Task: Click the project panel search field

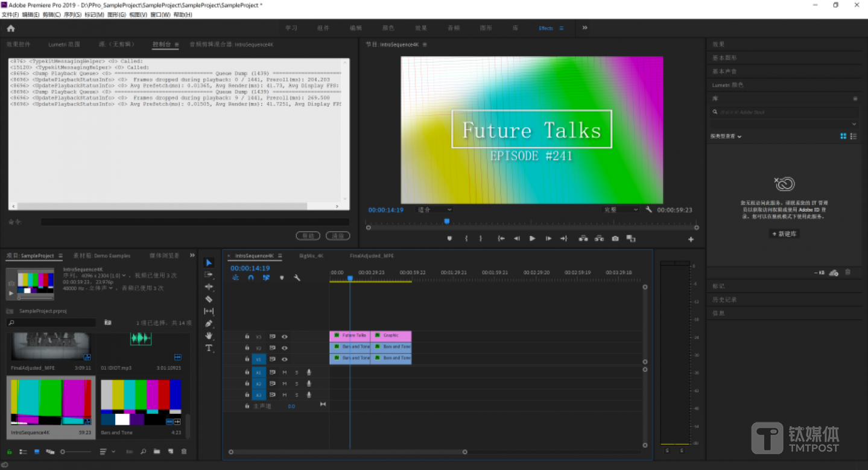Action: pyautogui.click(x=51, y=323)
